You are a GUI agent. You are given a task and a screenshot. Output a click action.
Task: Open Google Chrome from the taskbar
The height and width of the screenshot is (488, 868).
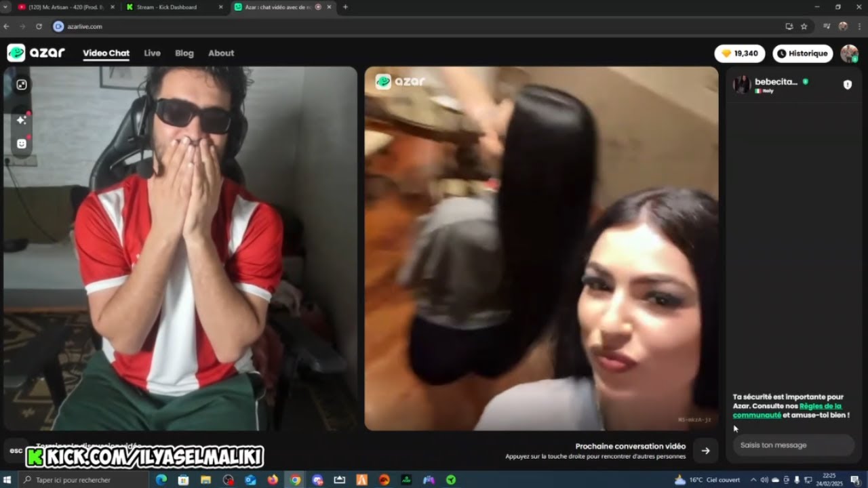click(295, 480)
